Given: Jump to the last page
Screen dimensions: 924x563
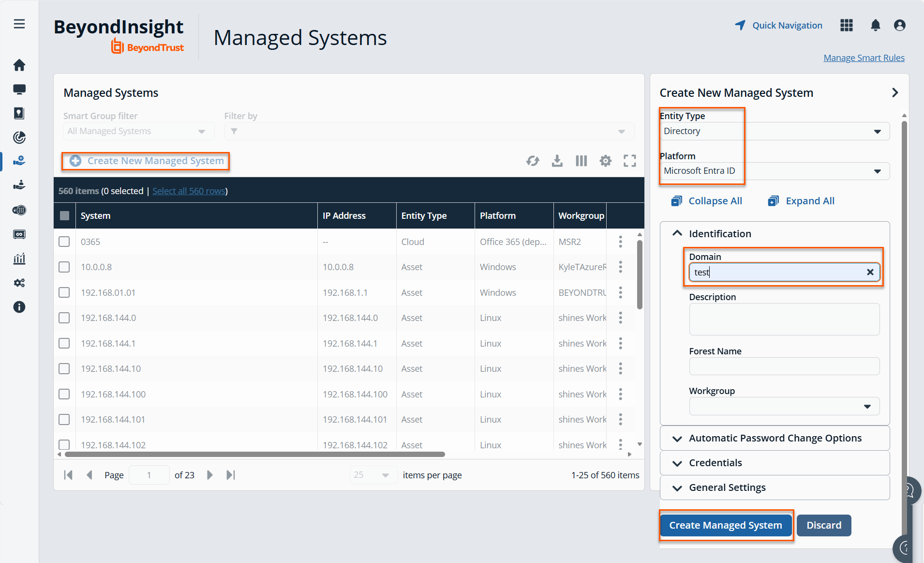Looking at the screenshot, I should (231, 475).
